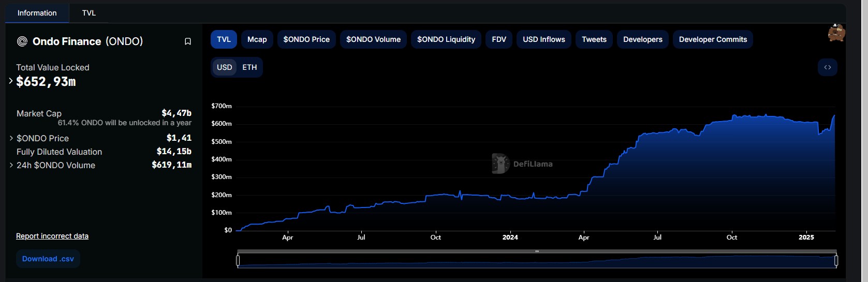This screenshot has width=868, height=282.
Task: Click the 61.4% ONDO unlock note
Action: (x=125, y=123)
